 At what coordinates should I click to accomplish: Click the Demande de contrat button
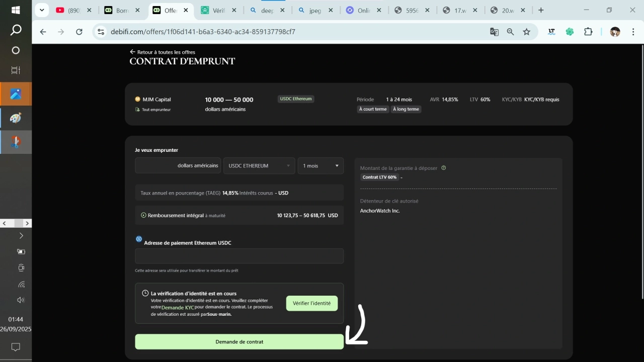[x=239, y=342]
